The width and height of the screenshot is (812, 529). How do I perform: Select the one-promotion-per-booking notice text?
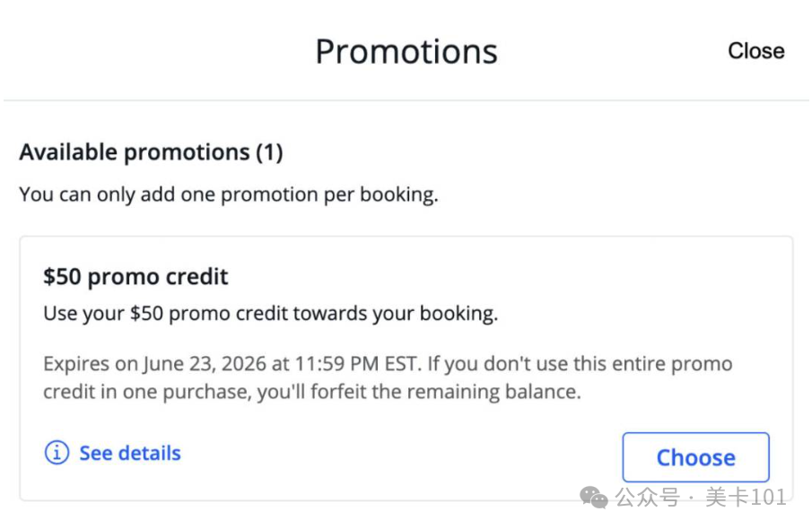[229, 195]
